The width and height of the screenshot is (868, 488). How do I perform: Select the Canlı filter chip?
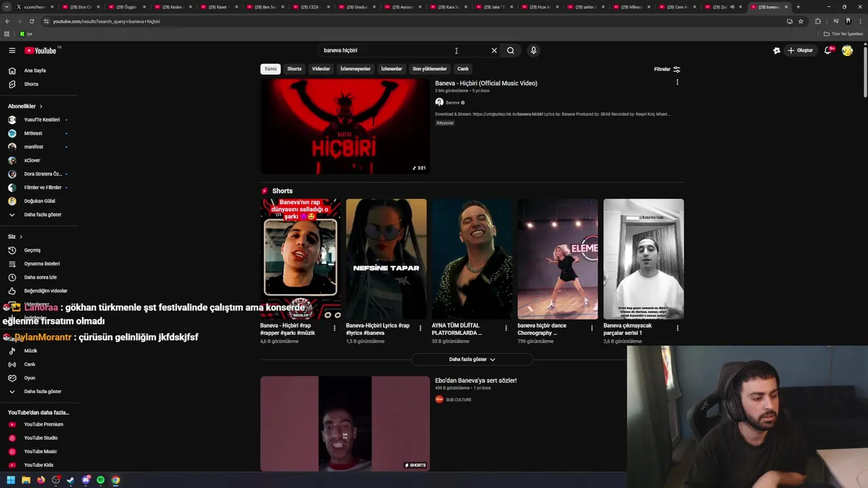[x=462, y=68]
